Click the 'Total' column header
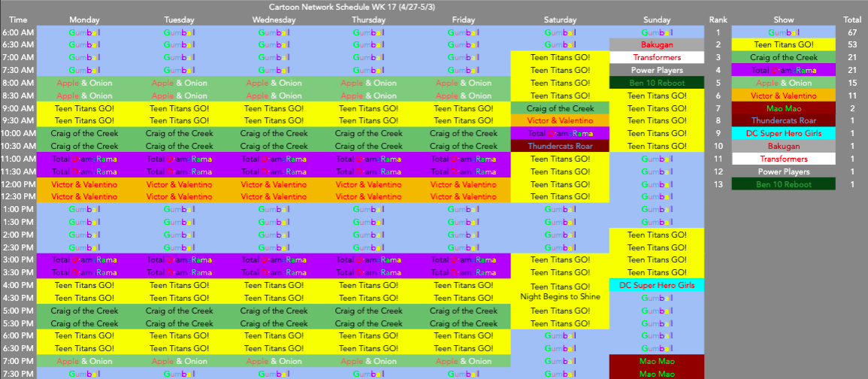868x379 pixels. (x=852, y=20)
